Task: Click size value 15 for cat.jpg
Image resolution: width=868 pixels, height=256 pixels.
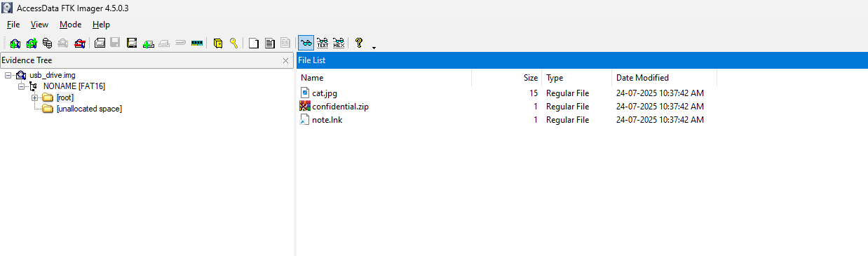Action: coord(534,93)
